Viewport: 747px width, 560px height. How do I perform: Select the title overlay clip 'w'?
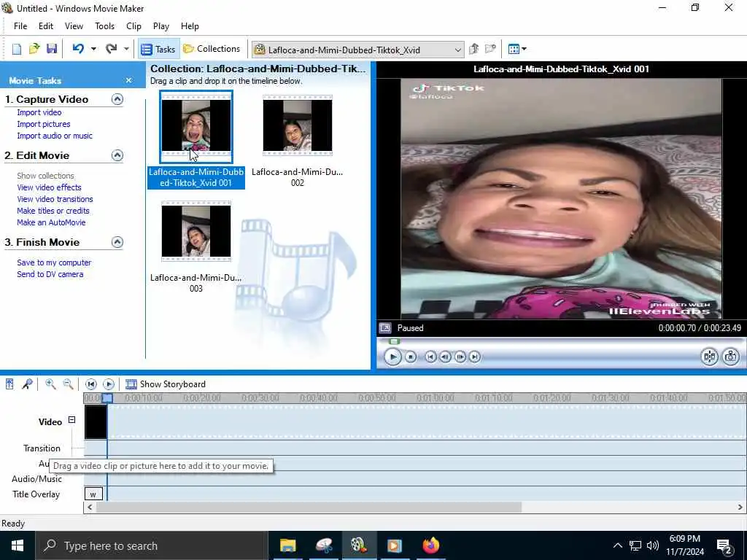(x=93, y=494)
